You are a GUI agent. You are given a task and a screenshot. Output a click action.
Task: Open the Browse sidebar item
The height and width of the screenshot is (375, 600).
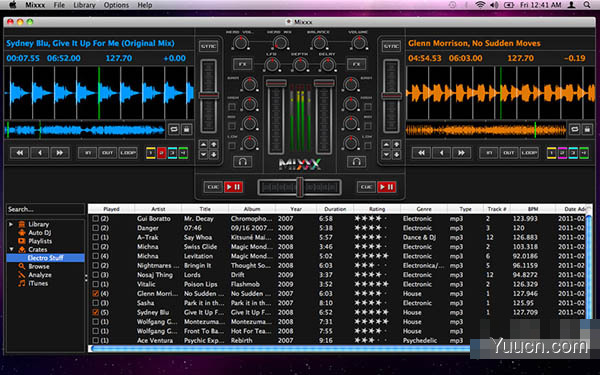pos(39,266)
